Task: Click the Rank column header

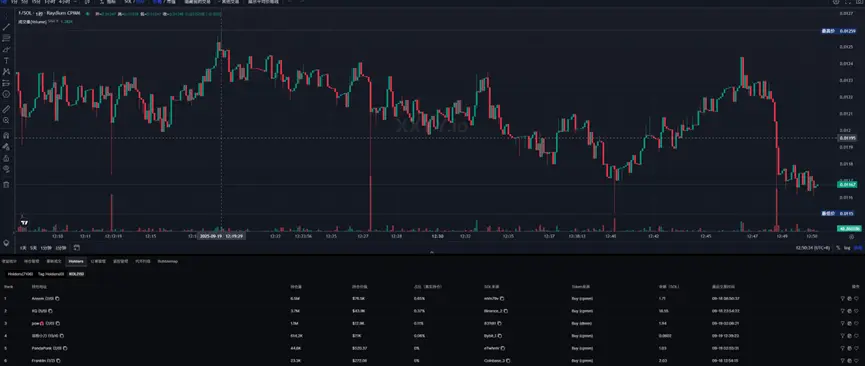Action: [8, 287]
